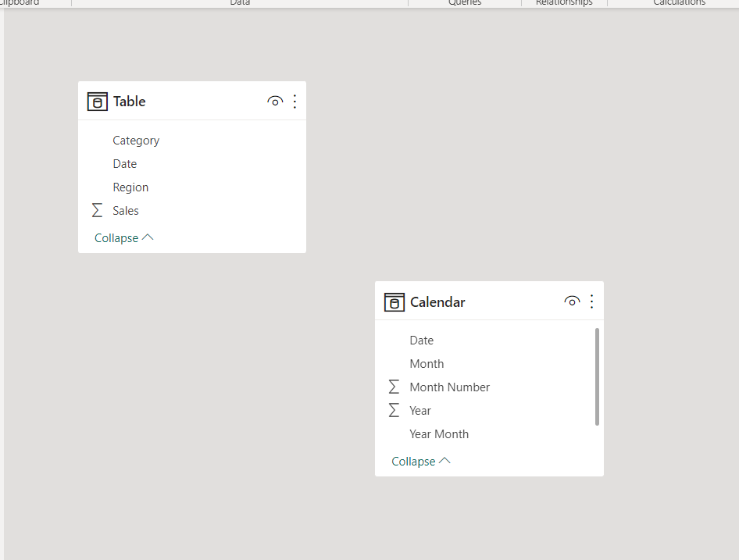This screenshot has width=739, height=560.
Task: Click the Calendar card's vertical scrollbar
Action: 597,377
